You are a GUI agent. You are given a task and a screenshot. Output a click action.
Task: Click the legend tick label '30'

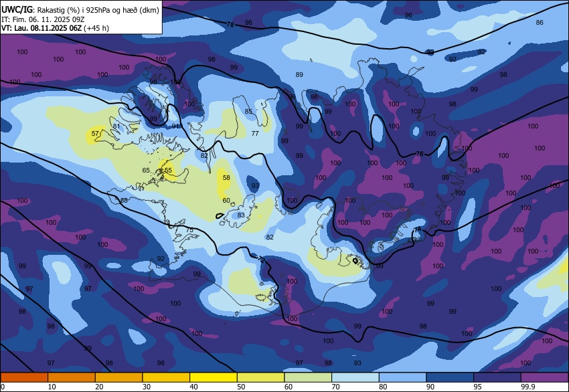coord(146,387)
